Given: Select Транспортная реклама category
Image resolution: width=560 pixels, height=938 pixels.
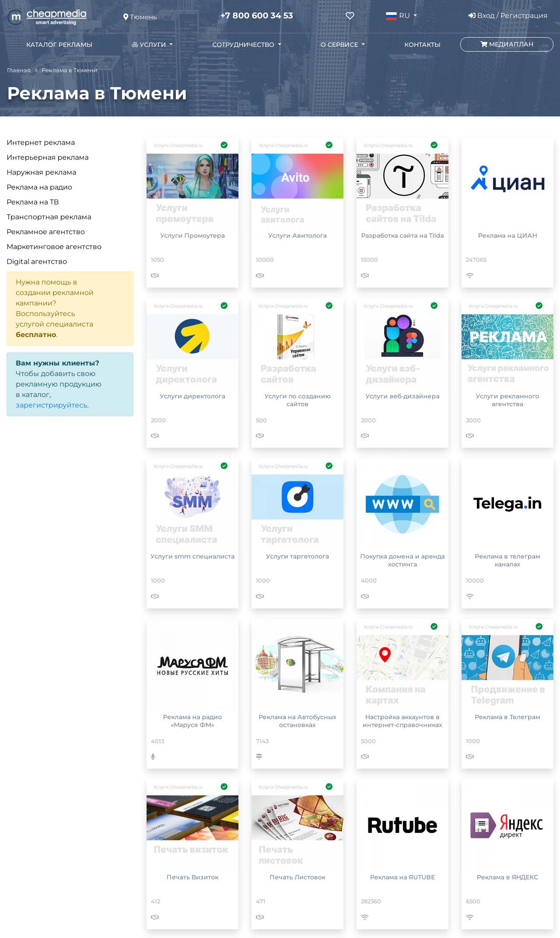Looking at the screenshot, I should click(49, 217).
